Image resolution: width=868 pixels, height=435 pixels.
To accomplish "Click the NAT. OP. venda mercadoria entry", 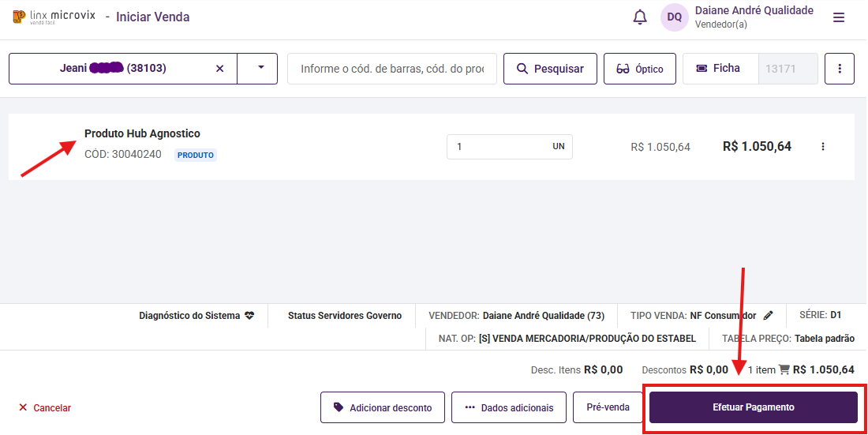I will click(x=567, y=339).
